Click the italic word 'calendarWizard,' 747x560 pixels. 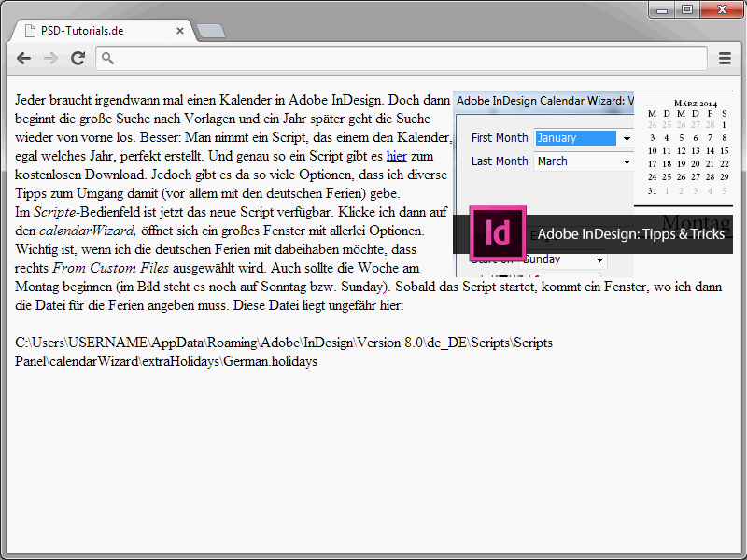pos(88,231)
